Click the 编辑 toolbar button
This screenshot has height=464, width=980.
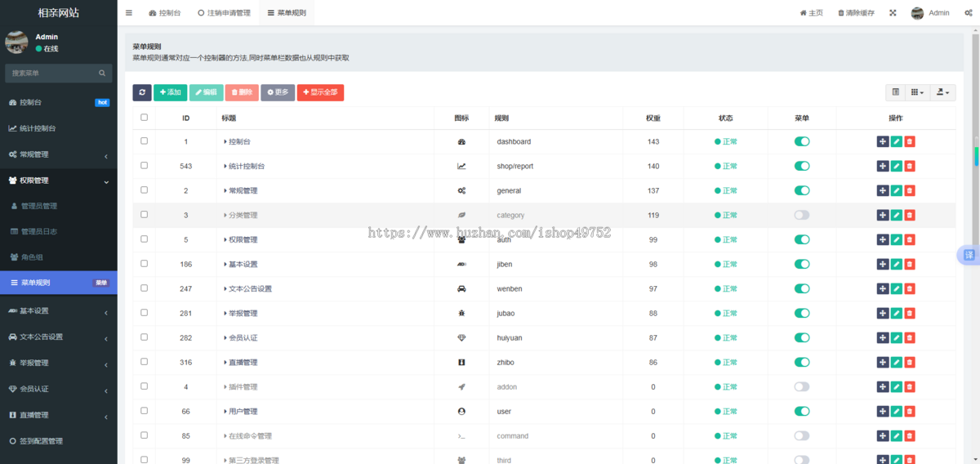pyautogui.click(x=206, y=92)
